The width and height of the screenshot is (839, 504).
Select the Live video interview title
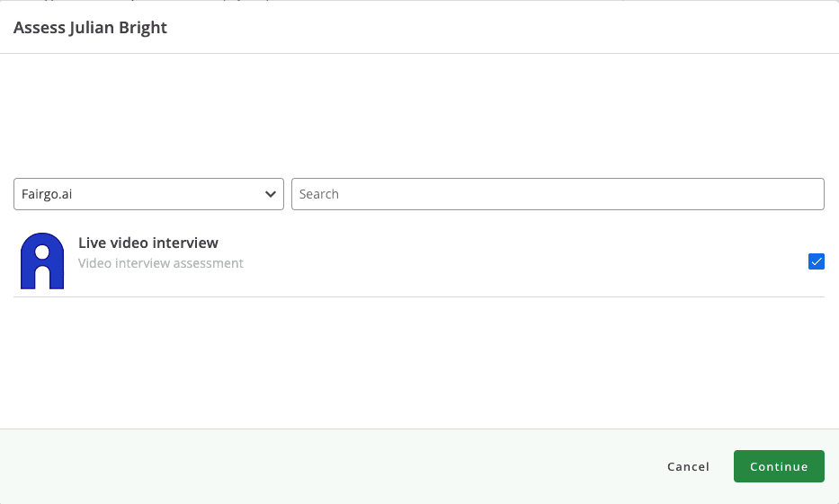pyautogui.click(x=148, y=243)
